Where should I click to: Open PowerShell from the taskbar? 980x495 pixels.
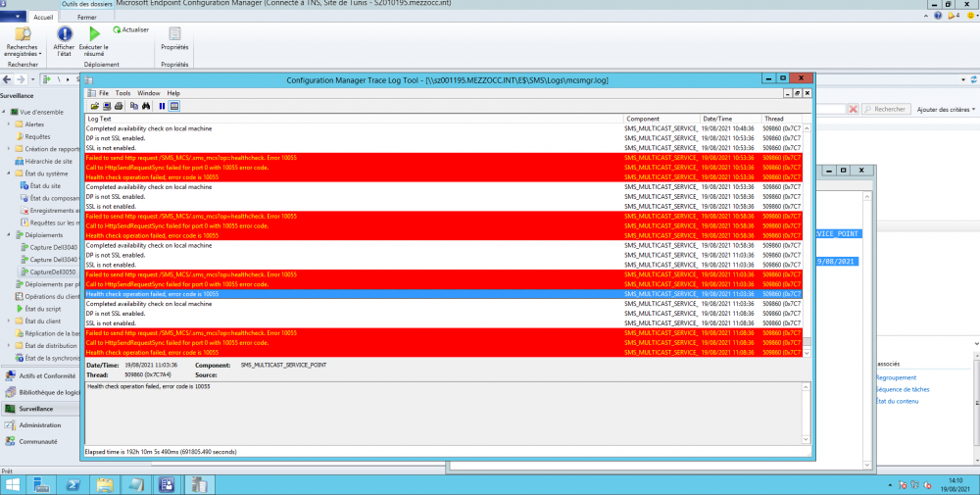coord(73,485)
